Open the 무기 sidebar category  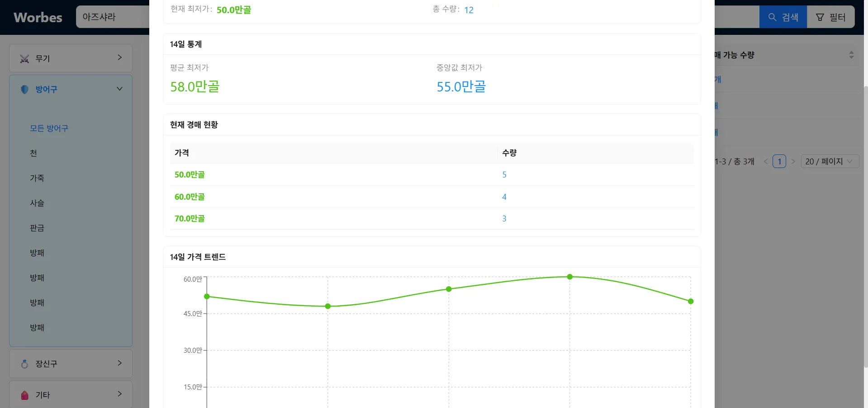pyautogui.click(x=71, y=58)
